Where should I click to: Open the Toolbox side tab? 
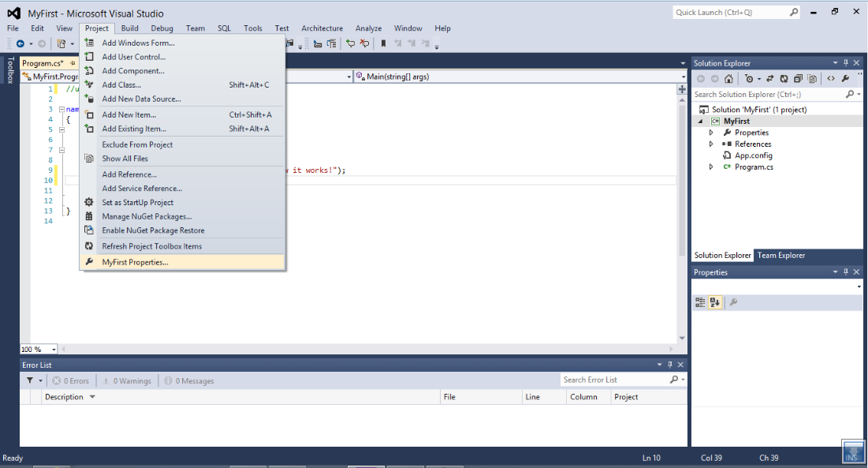[x=10, y=70]
